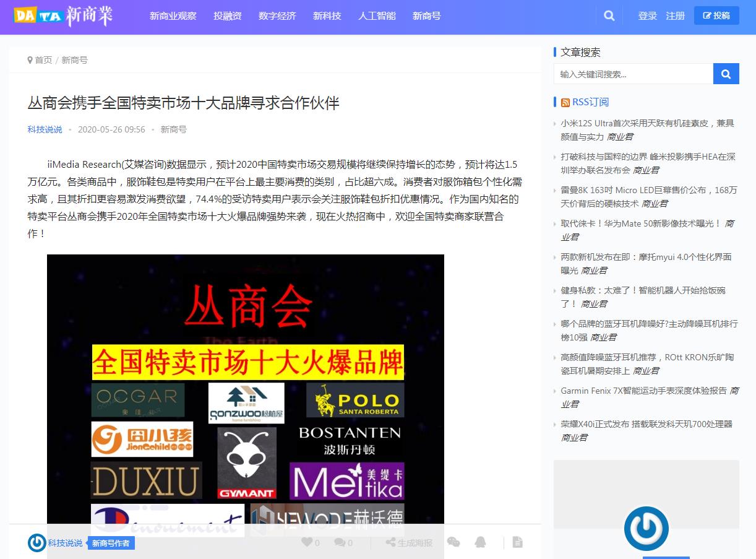Image resolution: width=756 pixels, height=559 pixels.
Task: Open the 人工智能 menu item
Action: click(377, 16)
